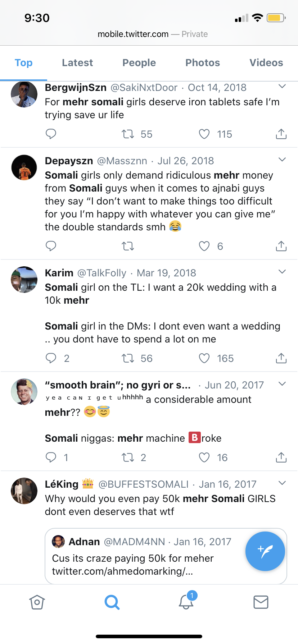Reply to Karim's tweet about 20k wedding

pos(51,358)
